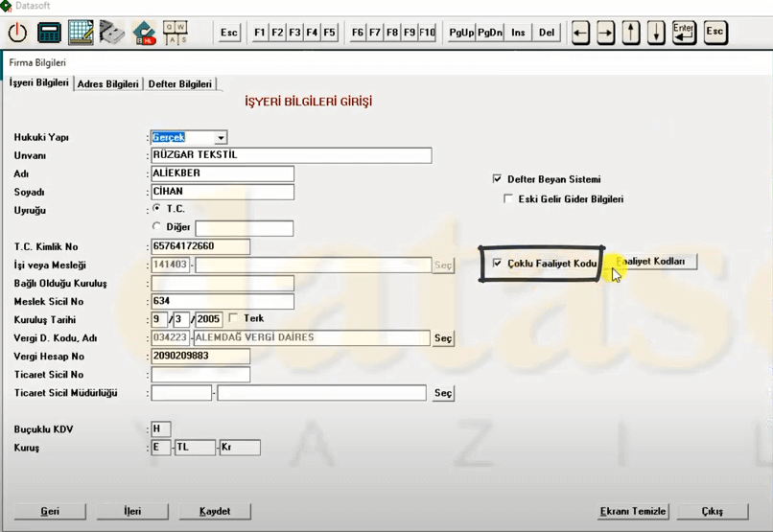Image resolution: width=773 pixels, height=532 pixels.
Task: Click the Ekranı Temizle button
Action: tap(633, 511)
